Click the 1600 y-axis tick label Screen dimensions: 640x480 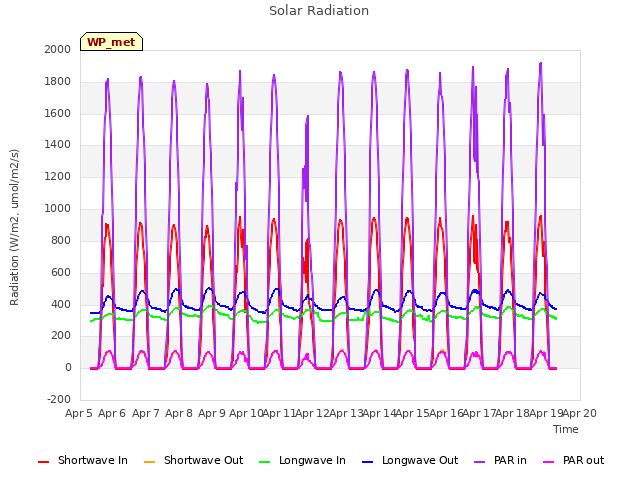[x=58, y=113]
